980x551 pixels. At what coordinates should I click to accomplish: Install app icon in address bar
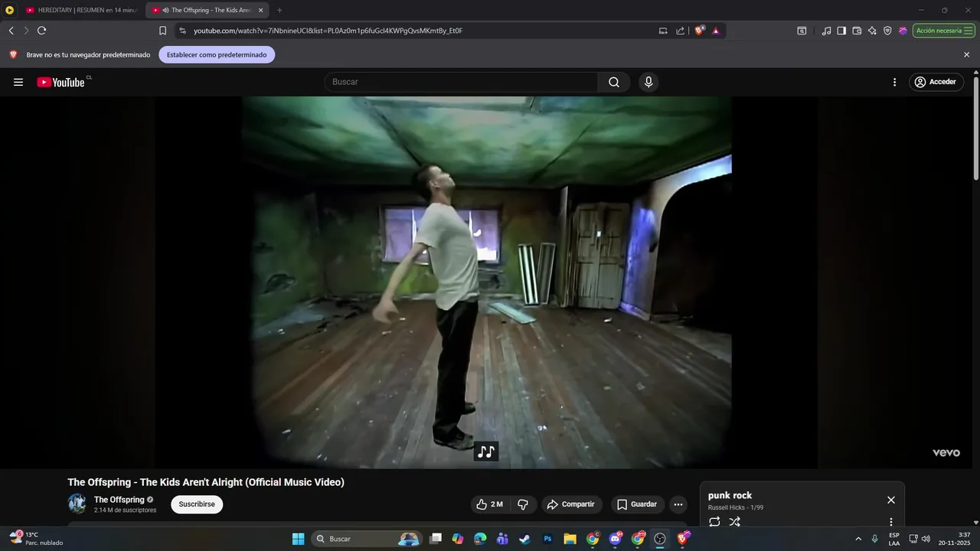(663, 31)
